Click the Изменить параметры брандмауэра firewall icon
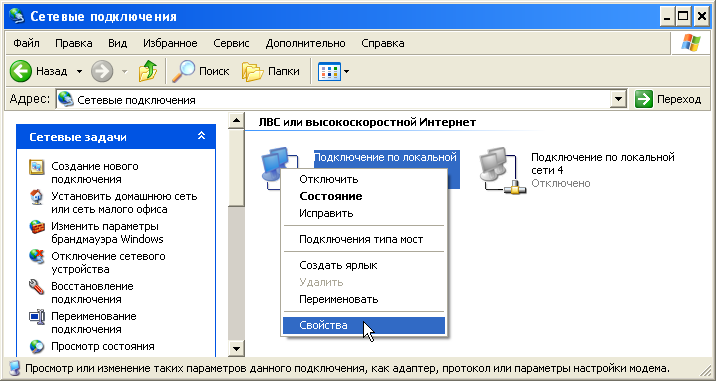Screen dimensions: 716x381 (x=37, y=227)
